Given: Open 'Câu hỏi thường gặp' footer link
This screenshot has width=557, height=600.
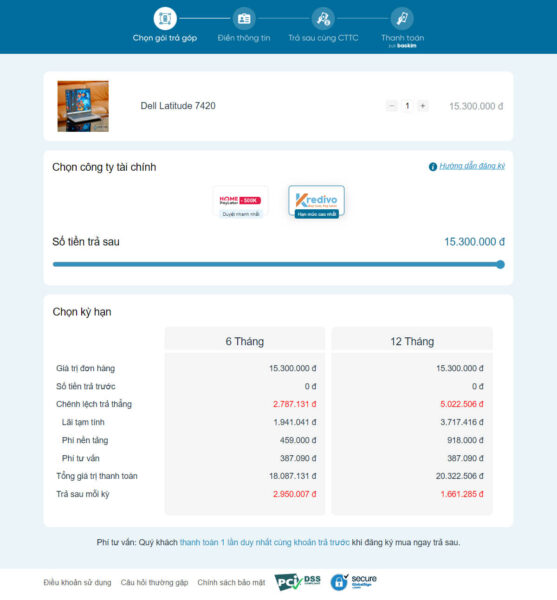Looking at the screenshot, I should pyautogui.click(x=155, y=582).
